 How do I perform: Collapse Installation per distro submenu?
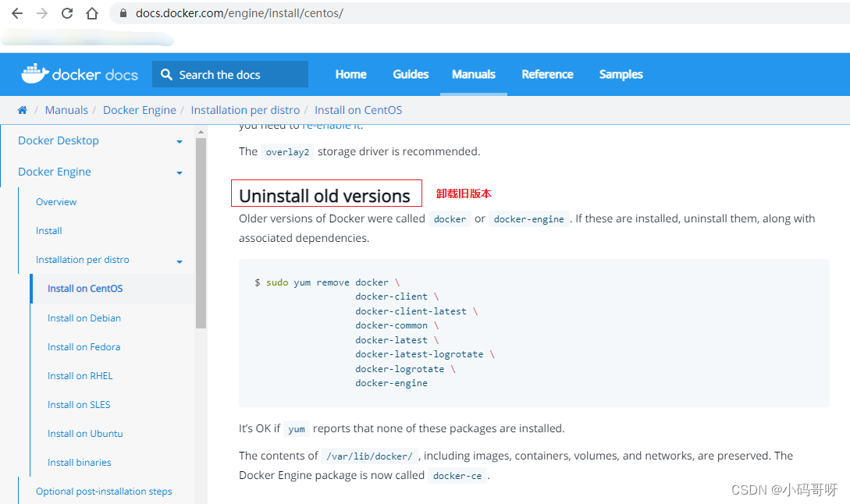coord(180,261)
